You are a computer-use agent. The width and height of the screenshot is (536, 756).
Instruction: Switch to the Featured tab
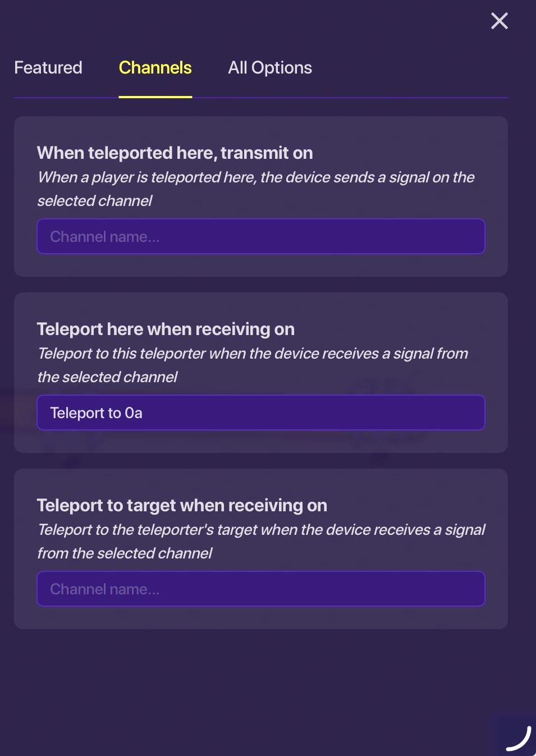pos(48,68)
